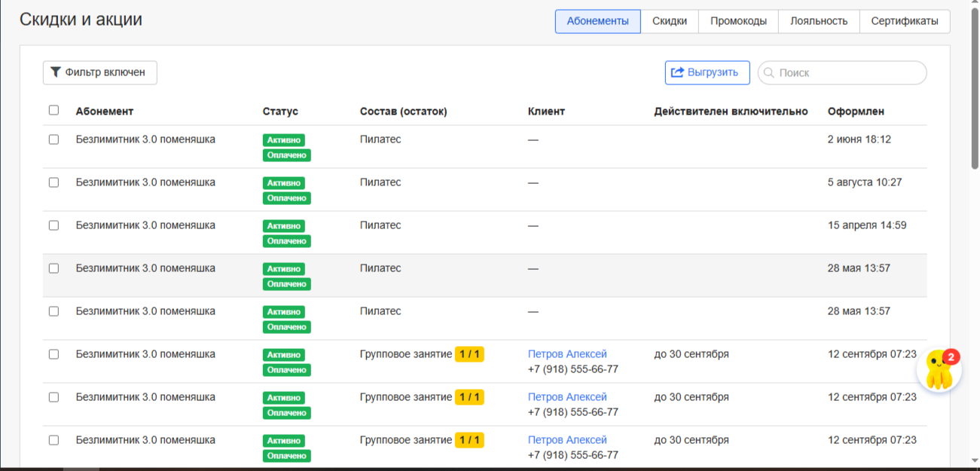The height and width of the screenshot is (471, 980).
Task: Click the Выгрузить export button
Action: 707,72
